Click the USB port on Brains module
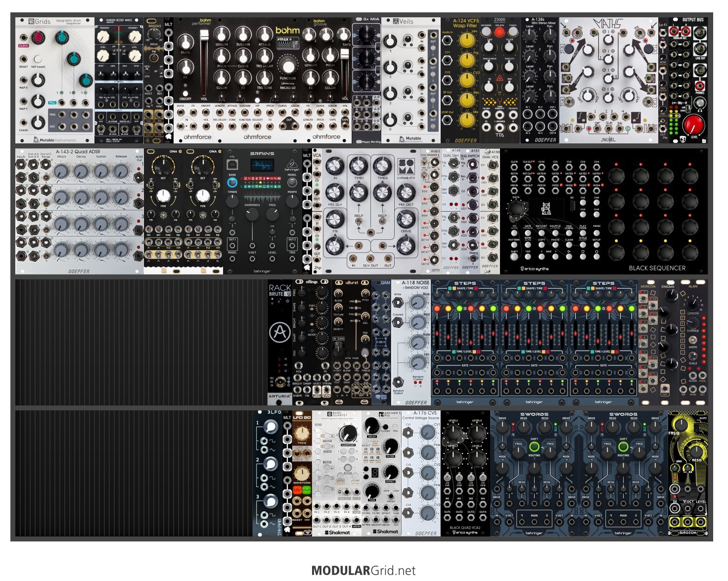The image size is (728, 581). [232, 165]
